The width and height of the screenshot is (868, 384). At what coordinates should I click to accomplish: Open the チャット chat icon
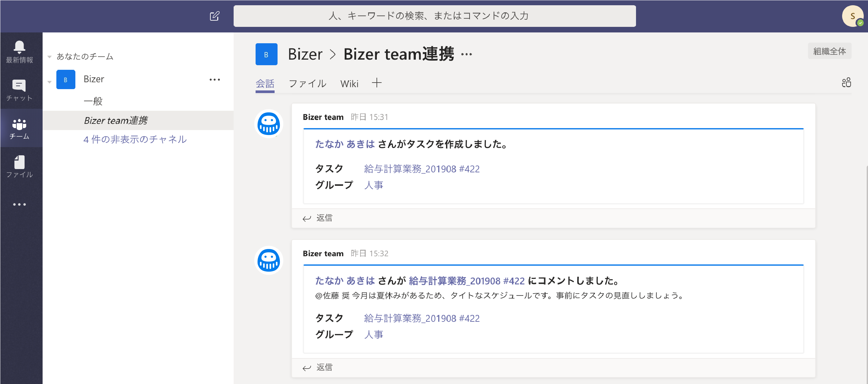tap(19, 90)
